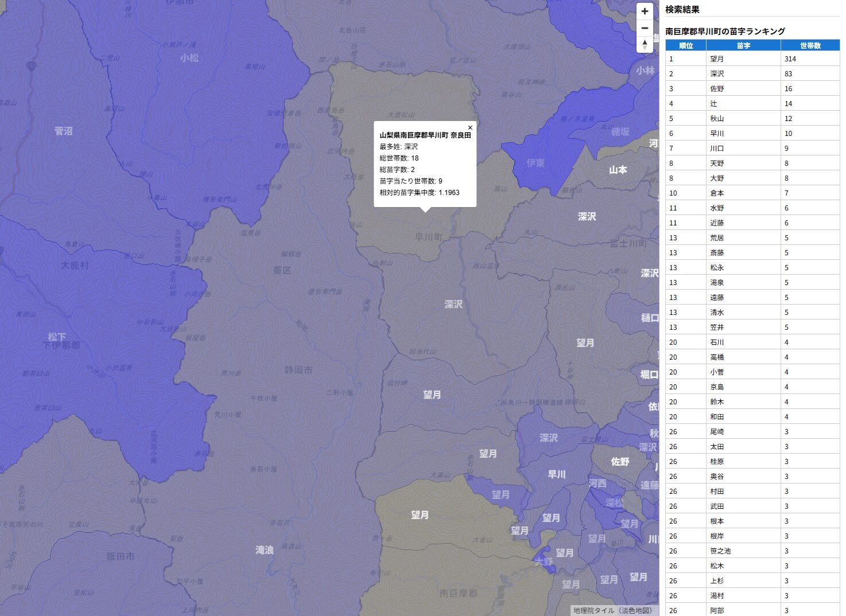Click the 滝浪 area label on map
This screenshot has height=616, width=846.
coord(265,550)
